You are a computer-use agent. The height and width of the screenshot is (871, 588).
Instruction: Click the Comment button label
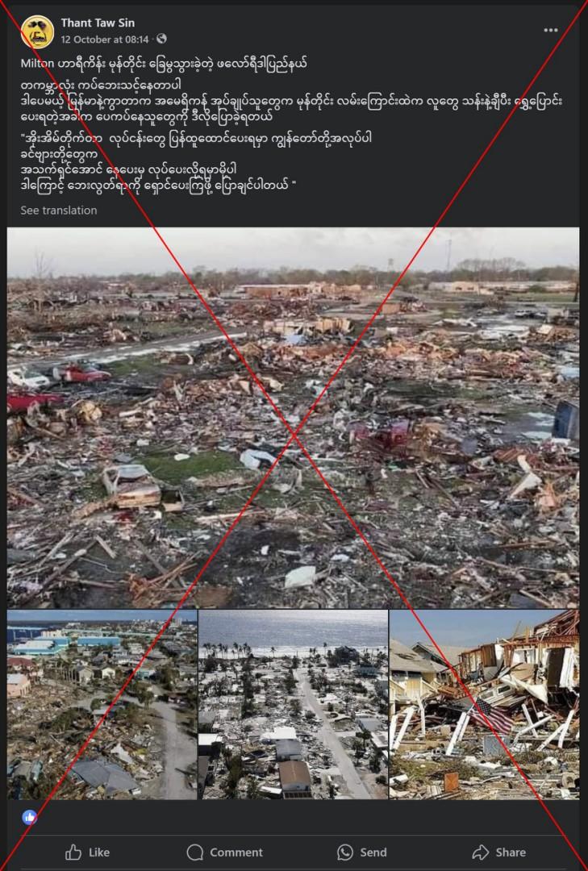pos(236,852)
